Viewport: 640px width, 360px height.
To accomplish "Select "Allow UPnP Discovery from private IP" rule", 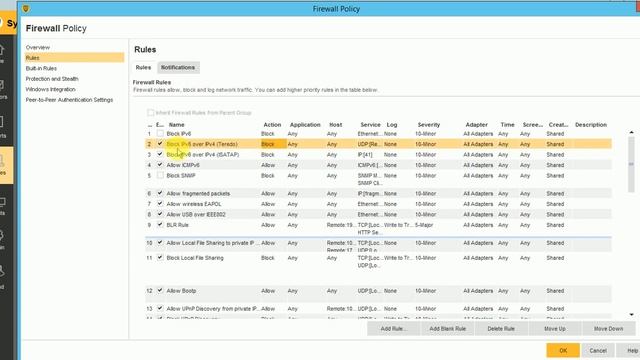I will (x=212, y=309).
